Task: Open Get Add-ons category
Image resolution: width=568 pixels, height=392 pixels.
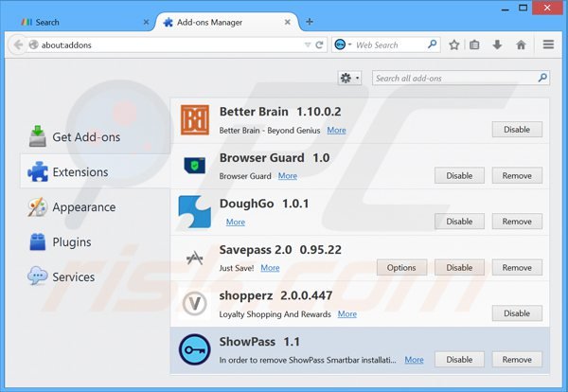Action: 95,137
